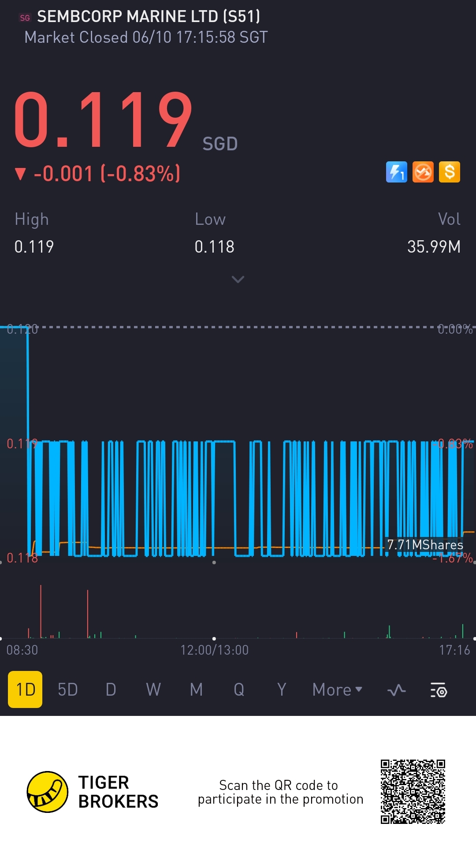Open chart settings icon with eye

pyautogui.click(x=439, y=690)
